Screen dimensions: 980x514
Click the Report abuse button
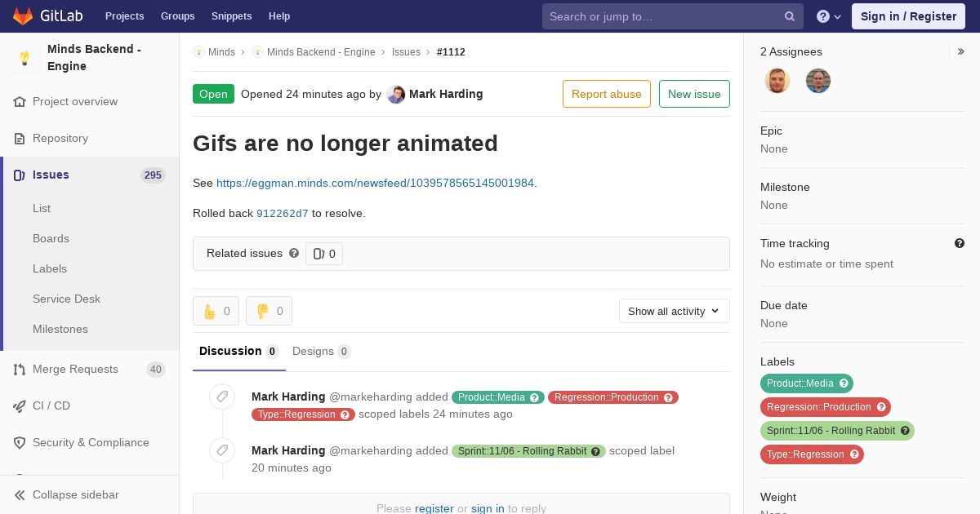[x=607, y=94]
